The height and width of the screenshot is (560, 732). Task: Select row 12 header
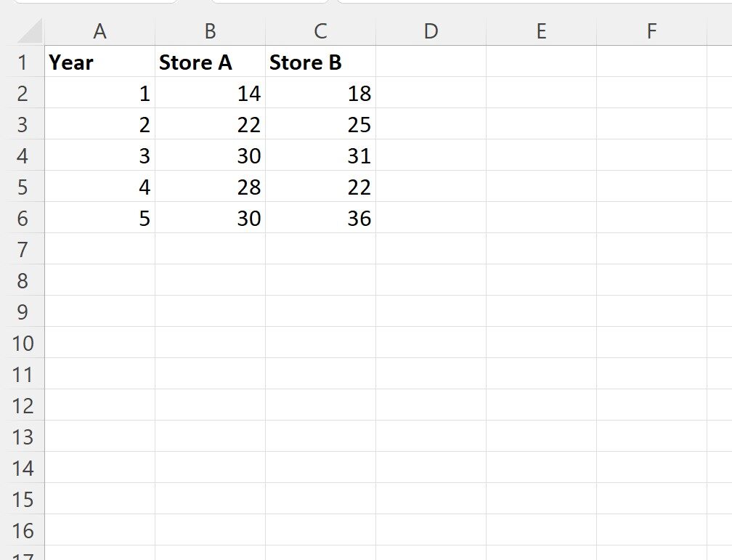(22, 405)
